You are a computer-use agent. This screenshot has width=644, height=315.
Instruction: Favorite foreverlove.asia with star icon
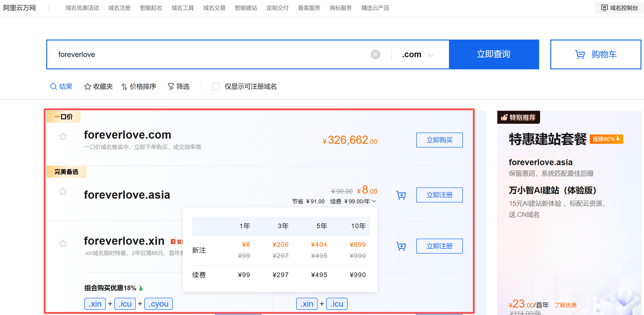click(63, 191)
